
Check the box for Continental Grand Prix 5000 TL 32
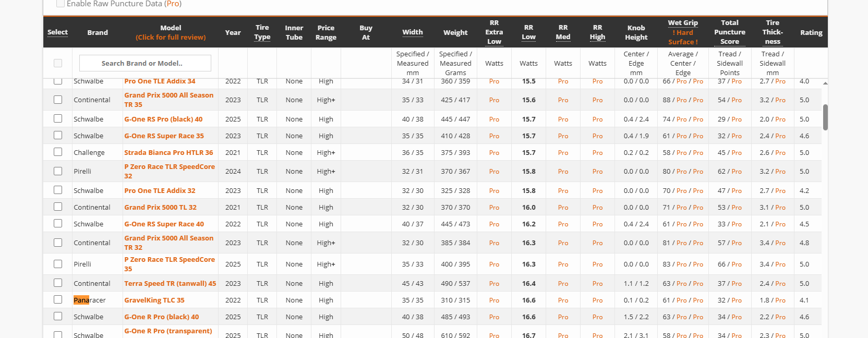[x=58, y=207]
